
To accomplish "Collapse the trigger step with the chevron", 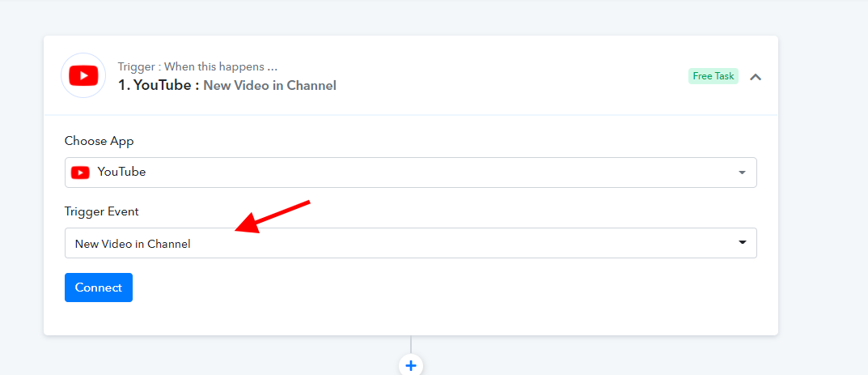I will [755, 77].
